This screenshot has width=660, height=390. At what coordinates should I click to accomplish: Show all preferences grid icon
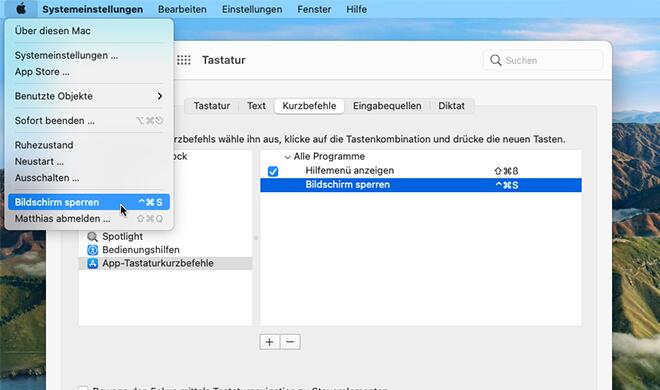pos(184,60)
